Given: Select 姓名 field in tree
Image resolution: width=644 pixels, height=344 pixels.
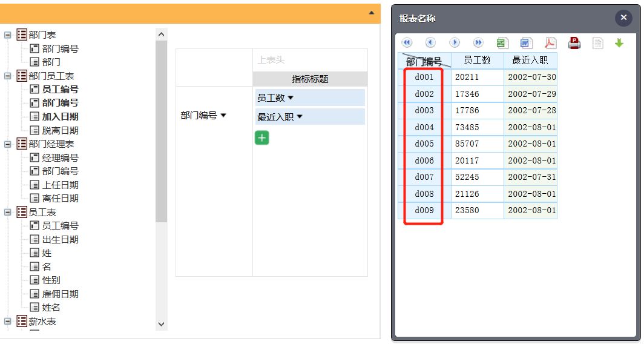Looking at the screenshot, I should pyautogui.click(x=51, y=308).
